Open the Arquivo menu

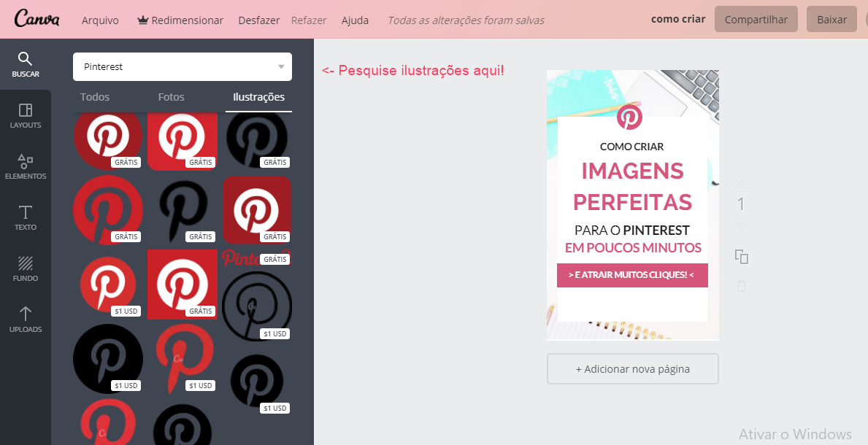pyautogui.click(x=100, y=20)
